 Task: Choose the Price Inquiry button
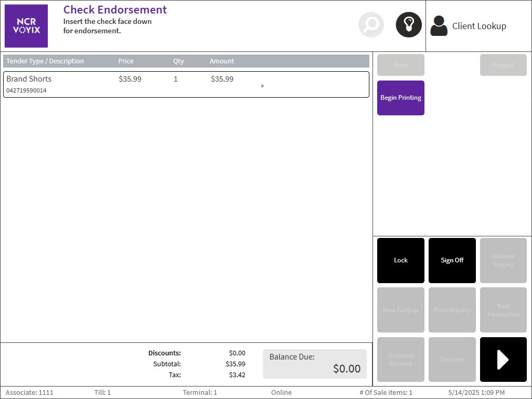[x=452, y=310]
